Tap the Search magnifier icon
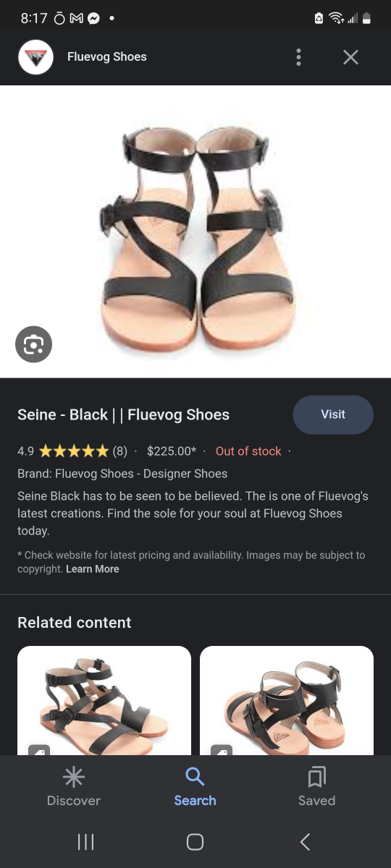Screen dimensions: 391x868 pos(195,777)
